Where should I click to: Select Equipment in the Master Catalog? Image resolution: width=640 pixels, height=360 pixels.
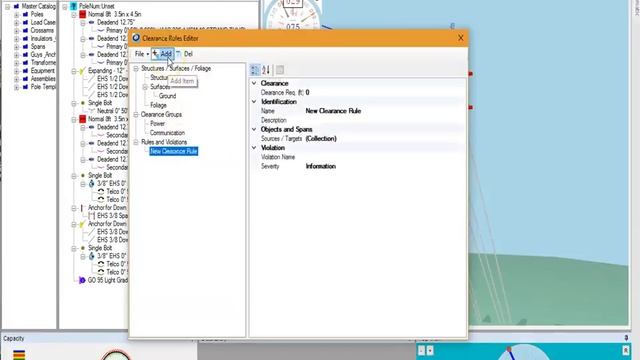[x=42, y=71]
